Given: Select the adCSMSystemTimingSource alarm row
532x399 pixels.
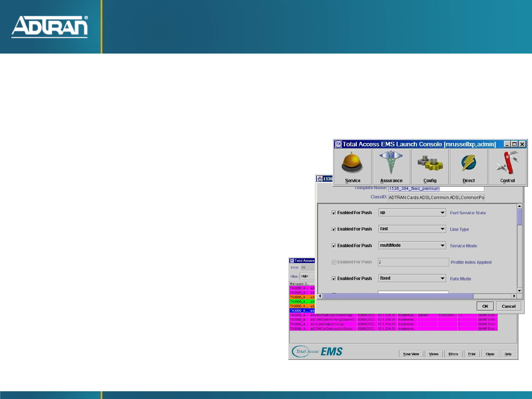Looking at the screenshot, I should (393, 320).
